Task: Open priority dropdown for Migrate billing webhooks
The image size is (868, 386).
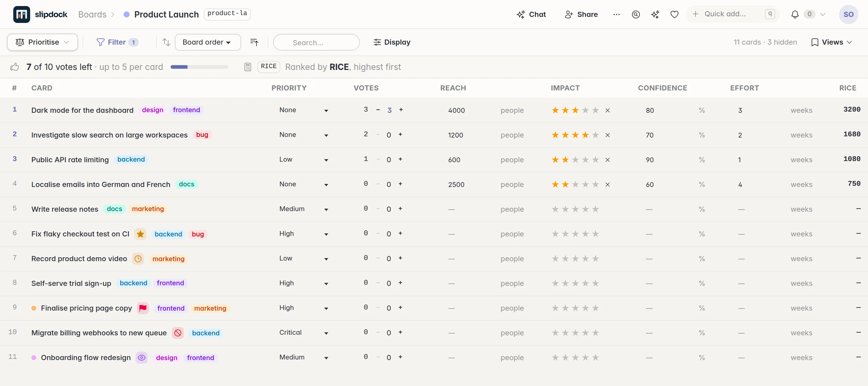Action: point(303,333)
